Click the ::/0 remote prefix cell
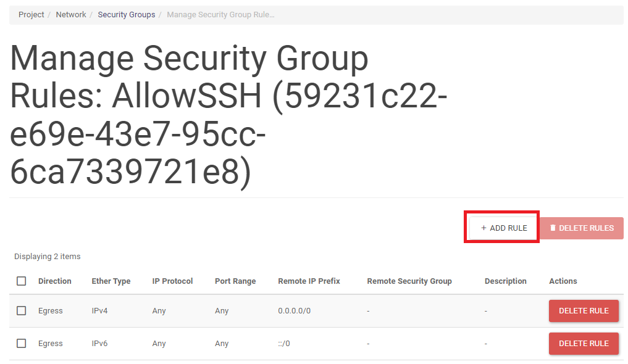The image size is (628, 364). [x=284, y=344]
